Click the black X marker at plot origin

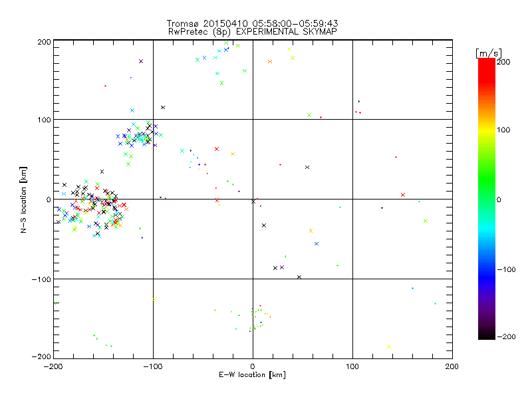pos(253,201)
